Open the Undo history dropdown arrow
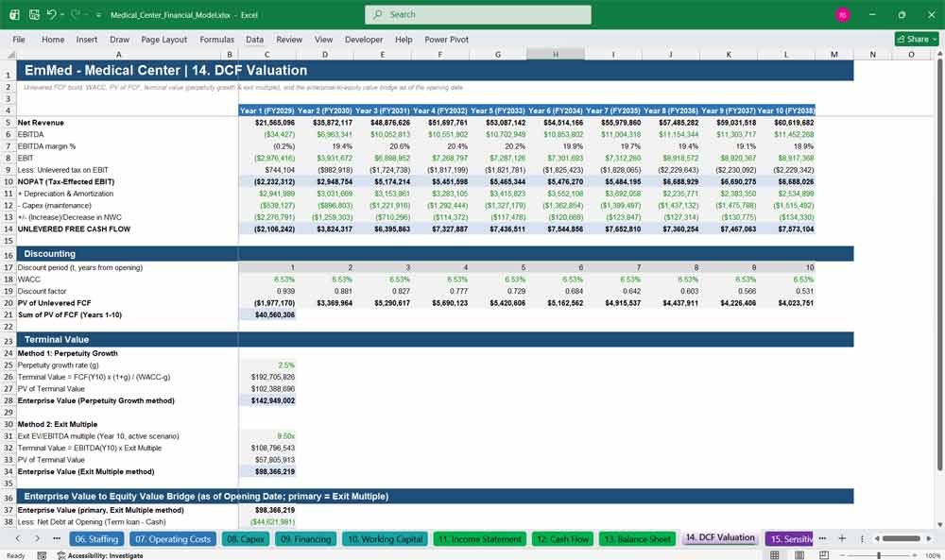945x560 pixels. (x=62, y=15)
